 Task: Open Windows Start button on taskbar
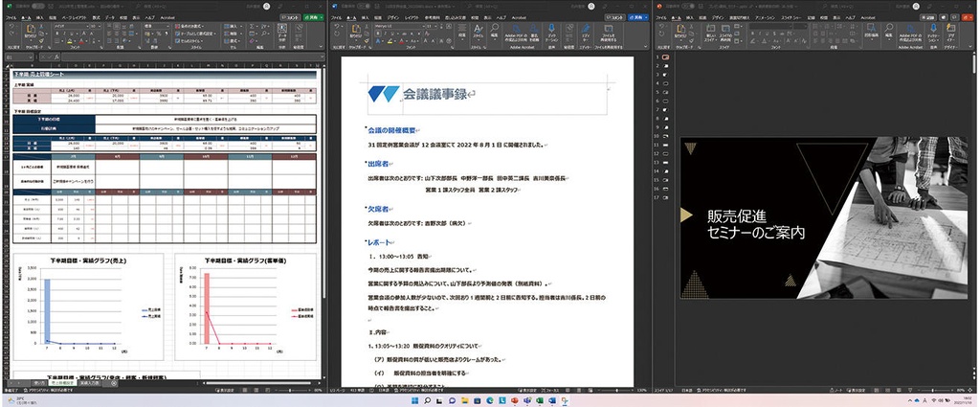pyautogui.click(x=415, y=400)
